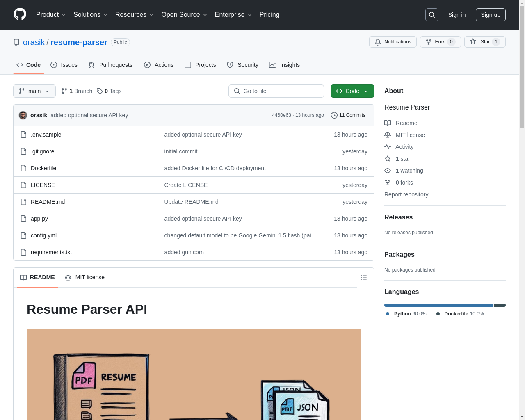Click the Python 90.0% language entry
This screenshot has width=525, height=420.
(406, 314)
